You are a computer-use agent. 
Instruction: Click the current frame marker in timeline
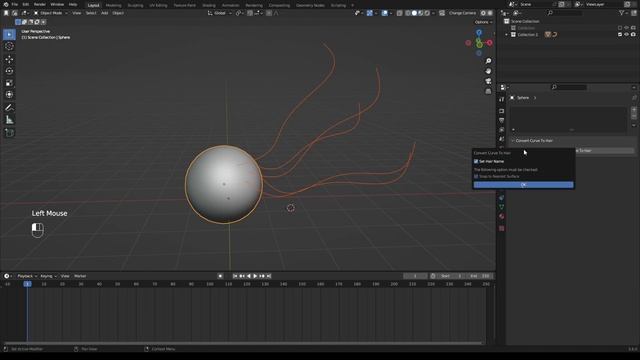tap(27, 284)
